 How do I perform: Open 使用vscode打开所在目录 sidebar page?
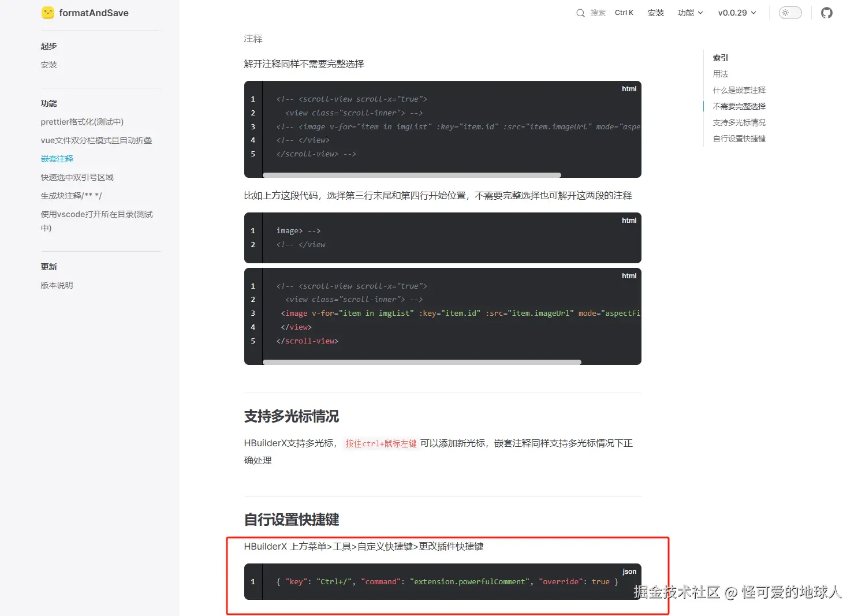click(97, 221)
